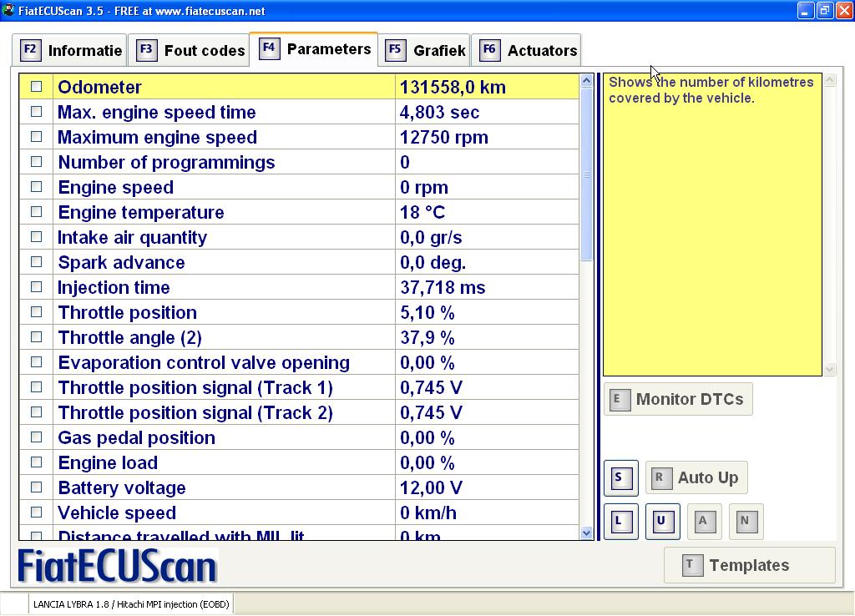Tick the Throttle position signal (Track 1) checkbox
The height and width of the screenshot is (616, 855).
tap(36, 387)
